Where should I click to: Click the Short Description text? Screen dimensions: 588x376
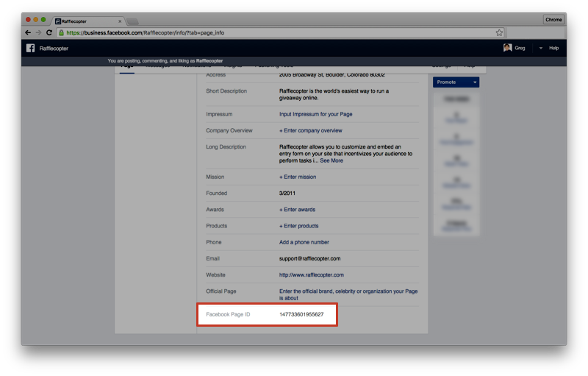tap(334, 94)
